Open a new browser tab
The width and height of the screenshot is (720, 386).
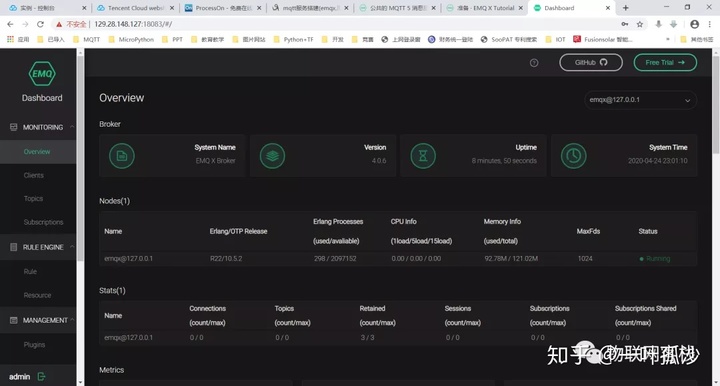pyautogui.click(x=625, y=8)
